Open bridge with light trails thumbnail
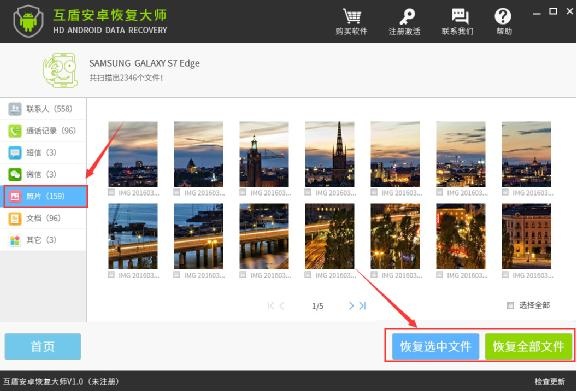Screen dimensions: 577x392 pos(264,236)
